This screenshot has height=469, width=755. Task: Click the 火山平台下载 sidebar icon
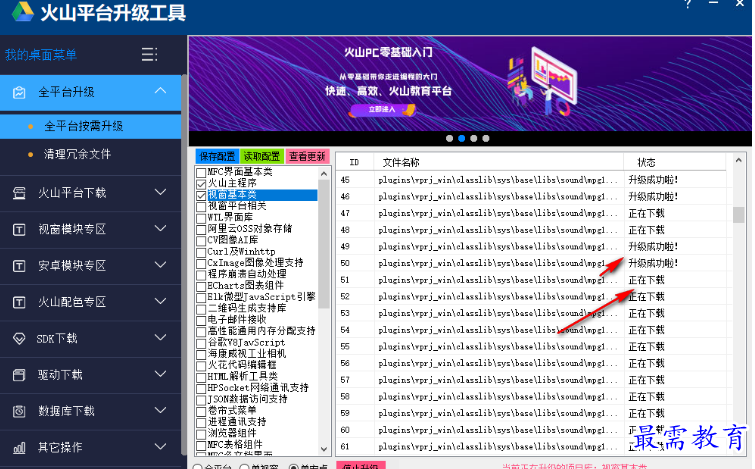click(19, 193)
